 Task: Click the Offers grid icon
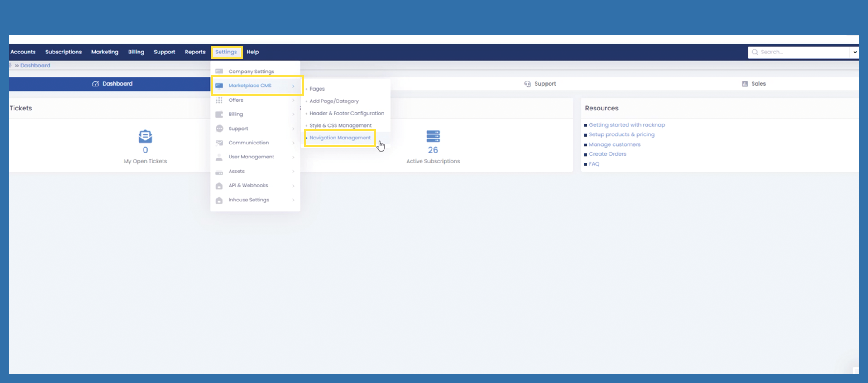[x=219, y=100]
